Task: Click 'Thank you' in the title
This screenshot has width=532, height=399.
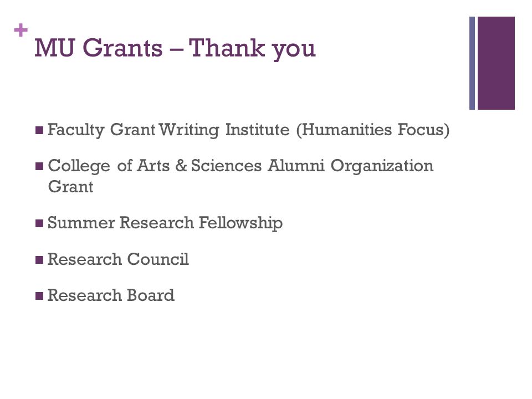Action: coord(252,49)
